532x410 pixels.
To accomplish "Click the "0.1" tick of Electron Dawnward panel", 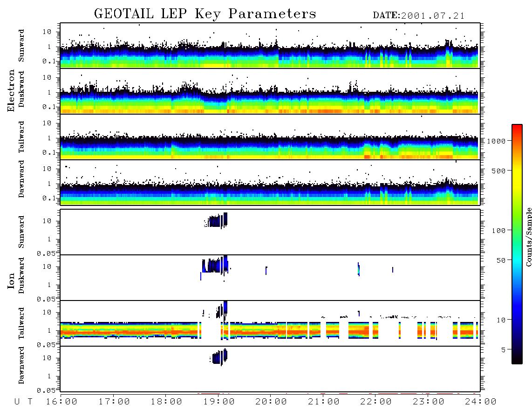I will [48, 198].
